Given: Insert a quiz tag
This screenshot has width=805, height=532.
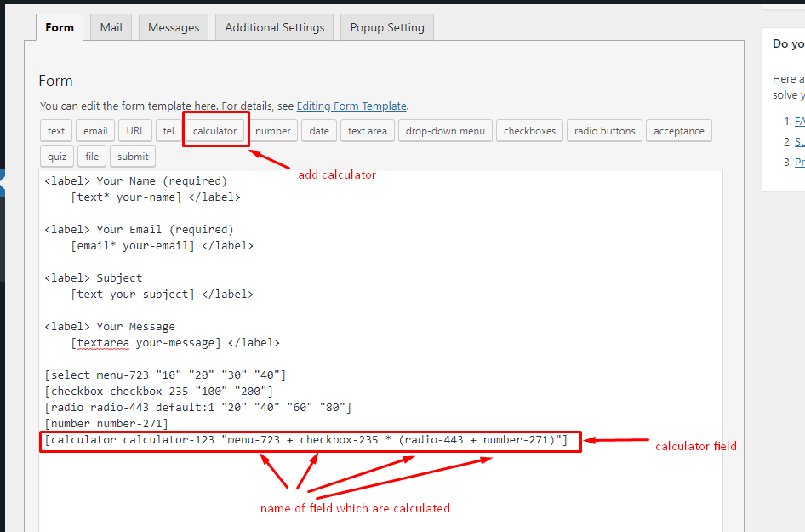Looking at the screenshot, I should point(57,157).
